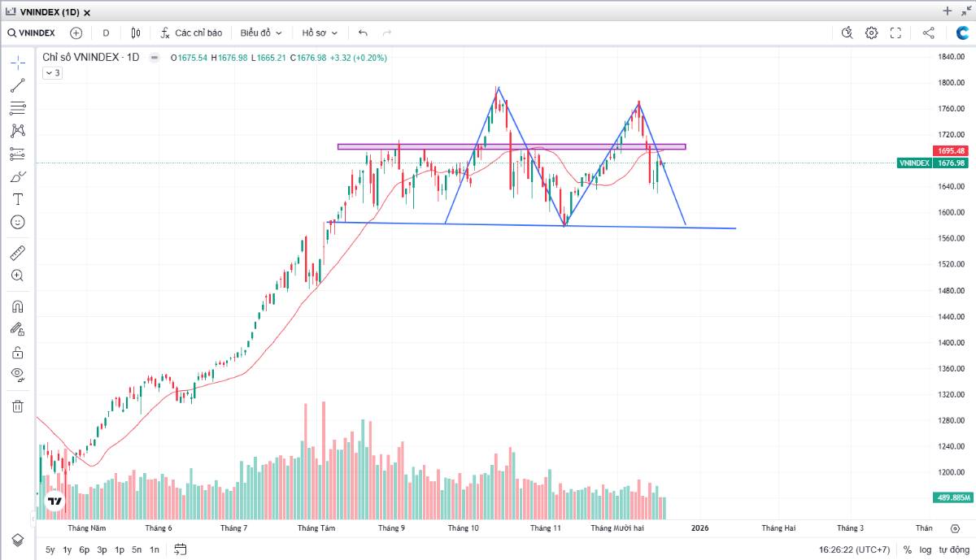Open chart settings with the gear icon
Image resolution: width=976 pixels, height=560 pixels.
869,33
